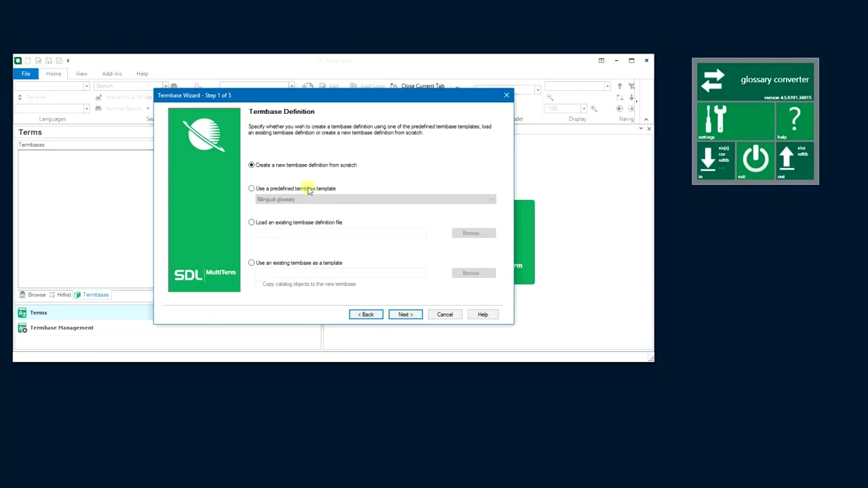Viewport: 868px width, 488px height.
Task: Click the Close Current Tab icon
Action: coord(394,86)
